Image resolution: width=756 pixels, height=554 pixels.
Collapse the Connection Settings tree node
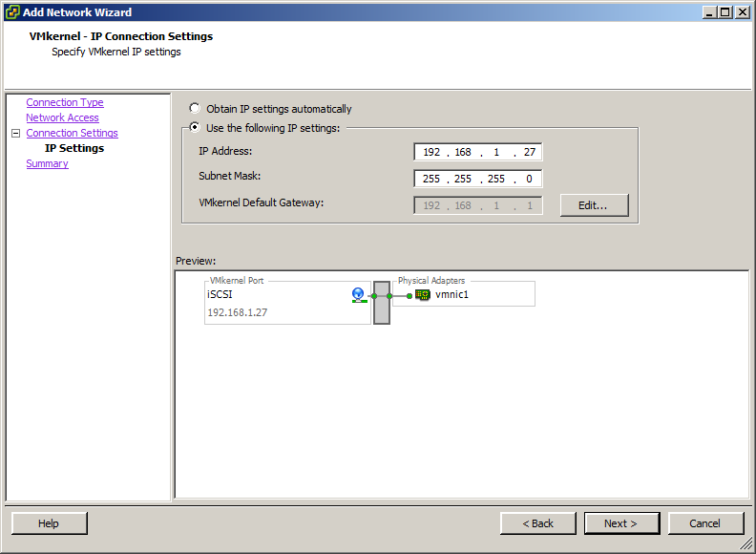(x=16, y=133)
